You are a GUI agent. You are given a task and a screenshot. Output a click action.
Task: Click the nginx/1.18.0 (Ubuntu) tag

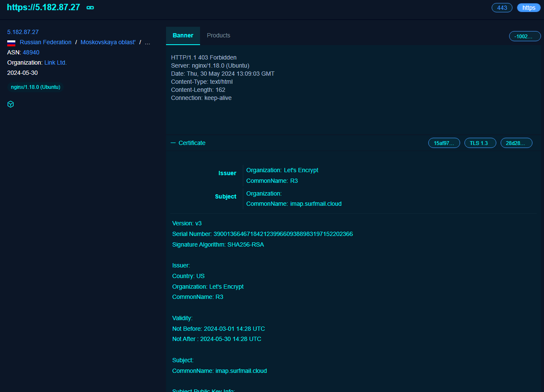coord(36,87)
